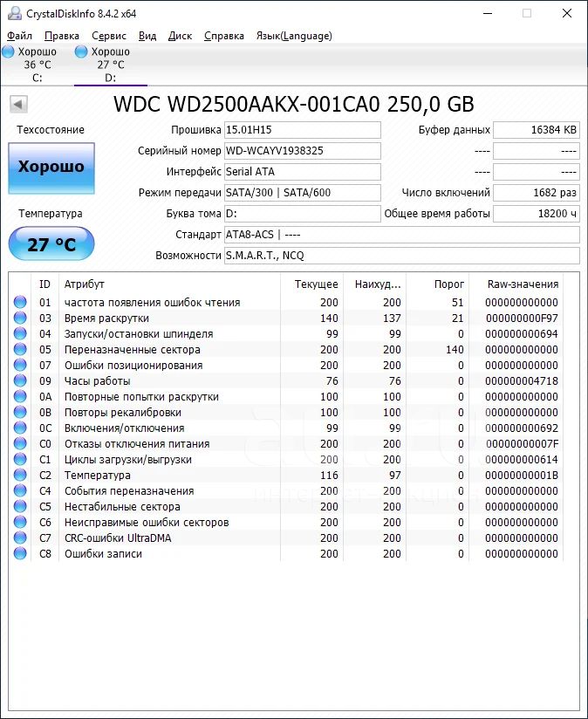Click threshold value 140 for Переназначенные сектора
This screenshot has width=588, height=719.
(455, 350)
